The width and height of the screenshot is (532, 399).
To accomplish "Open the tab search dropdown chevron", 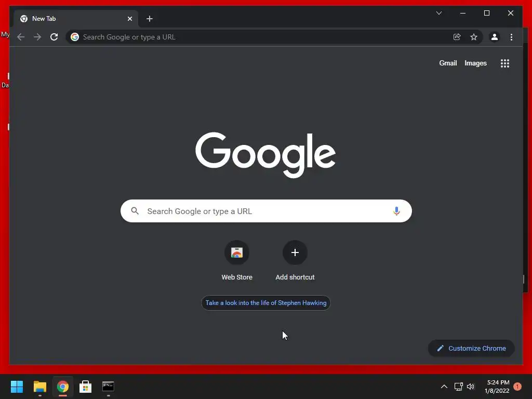I will (x=438, y=13).
